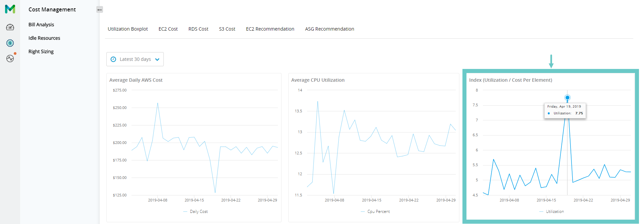Click the M logo icon

point(10,9)
